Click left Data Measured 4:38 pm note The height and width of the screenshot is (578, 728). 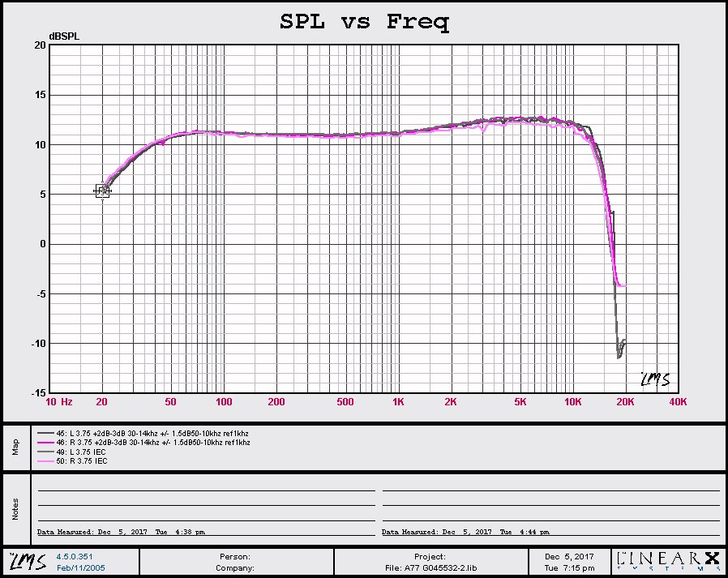(121, 533)
